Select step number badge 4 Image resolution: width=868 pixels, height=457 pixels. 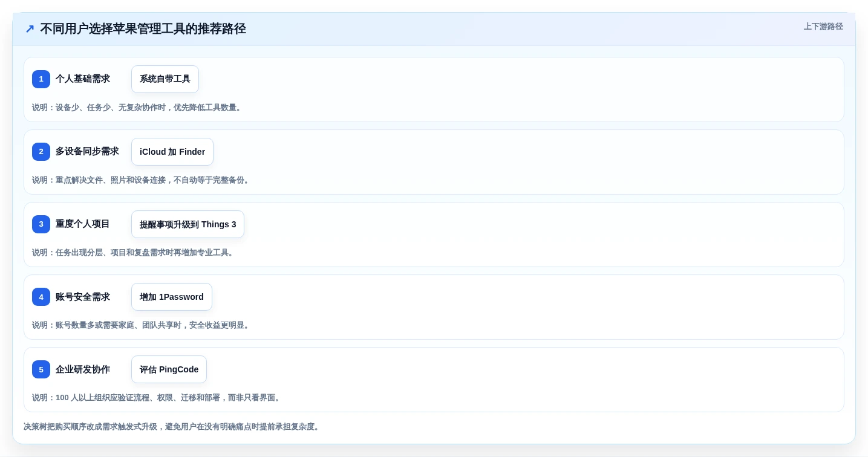41,297
